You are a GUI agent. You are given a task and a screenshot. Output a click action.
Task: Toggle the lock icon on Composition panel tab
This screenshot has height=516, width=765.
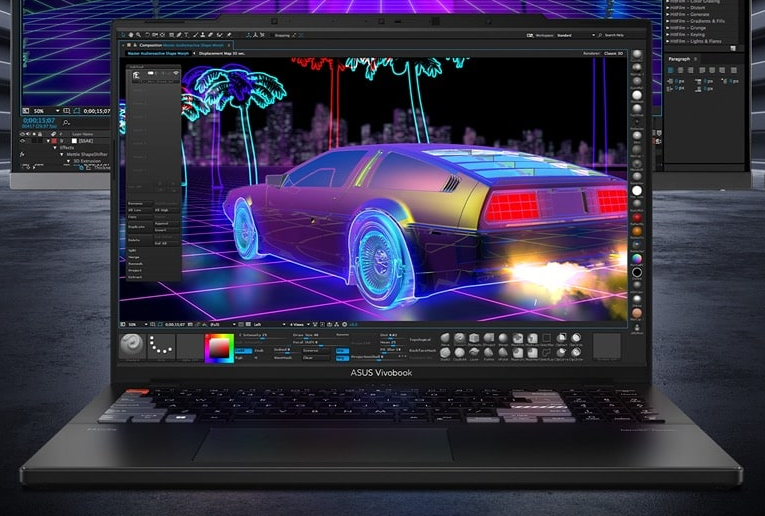pos(135,45)
